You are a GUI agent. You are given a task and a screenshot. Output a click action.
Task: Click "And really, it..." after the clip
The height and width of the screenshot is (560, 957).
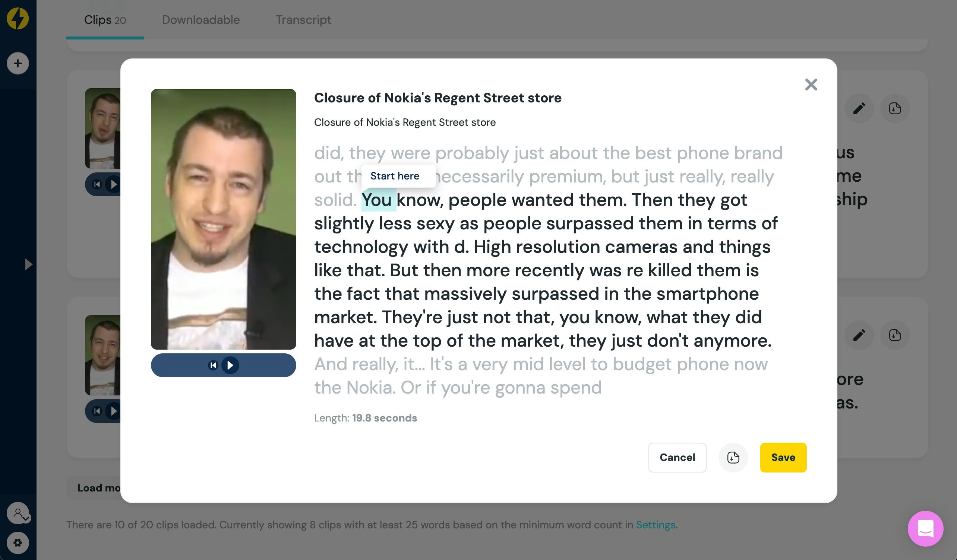(370, 364)
